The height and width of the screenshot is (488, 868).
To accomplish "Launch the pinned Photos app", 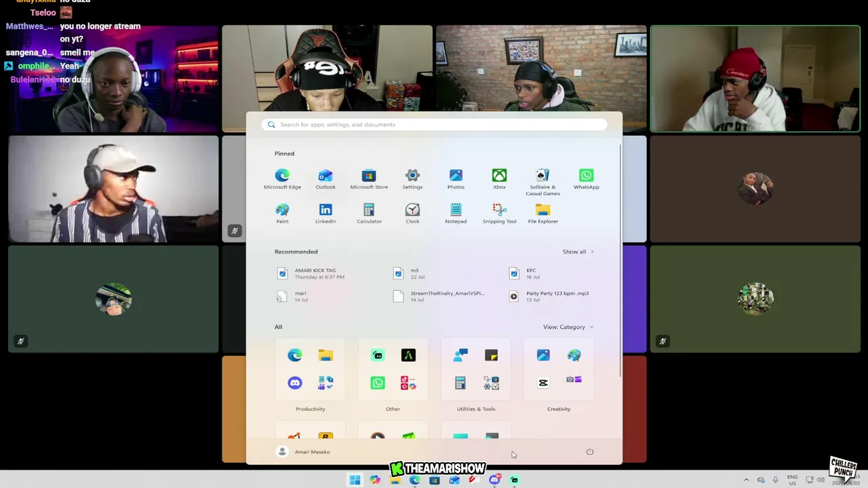I will (x=456, y=180).
